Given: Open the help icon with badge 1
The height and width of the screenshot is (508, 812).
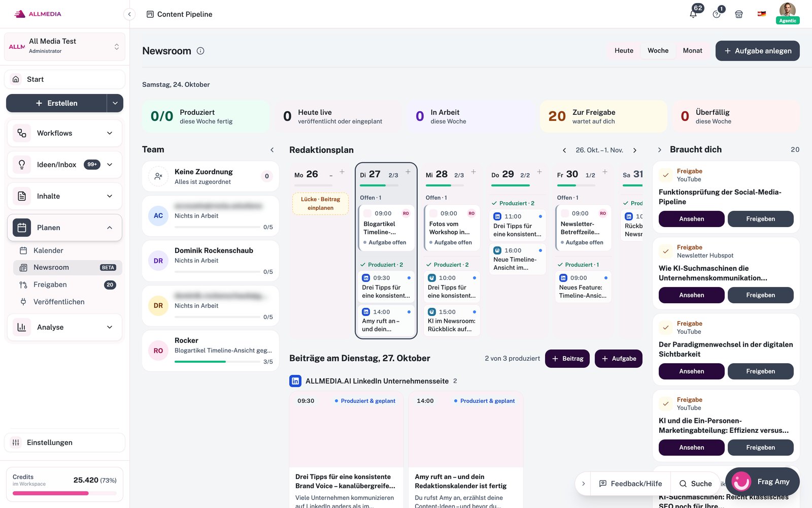Looking at the screenshot, I should click(717, 14).
